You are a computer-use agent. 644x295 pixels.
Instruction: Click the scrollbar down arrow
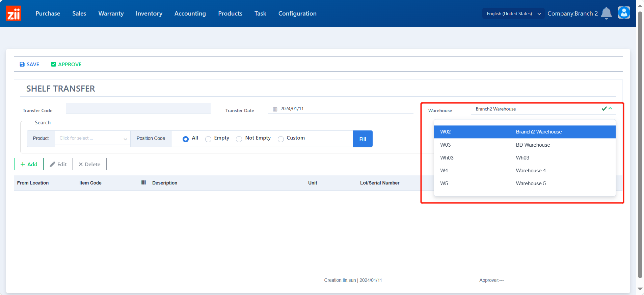pyautogui.click(x=640, y=289)
